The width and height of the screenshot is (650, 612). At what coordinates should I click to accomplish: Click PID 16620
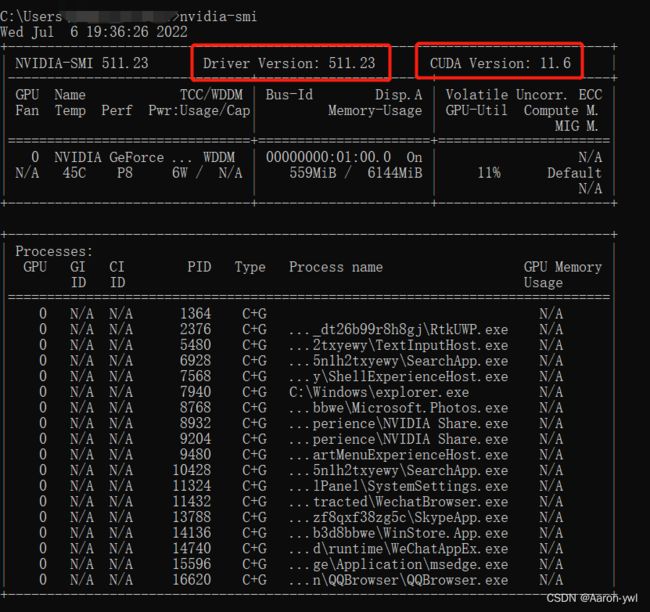(192, 580)
